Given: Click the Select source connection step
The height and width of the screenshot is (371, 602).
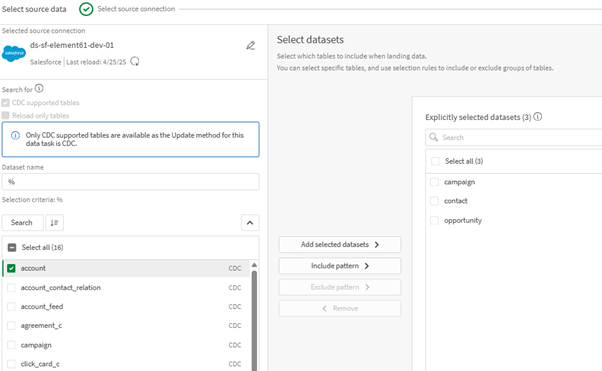Looking at the screenshot, I should click(x=136, y=9).
